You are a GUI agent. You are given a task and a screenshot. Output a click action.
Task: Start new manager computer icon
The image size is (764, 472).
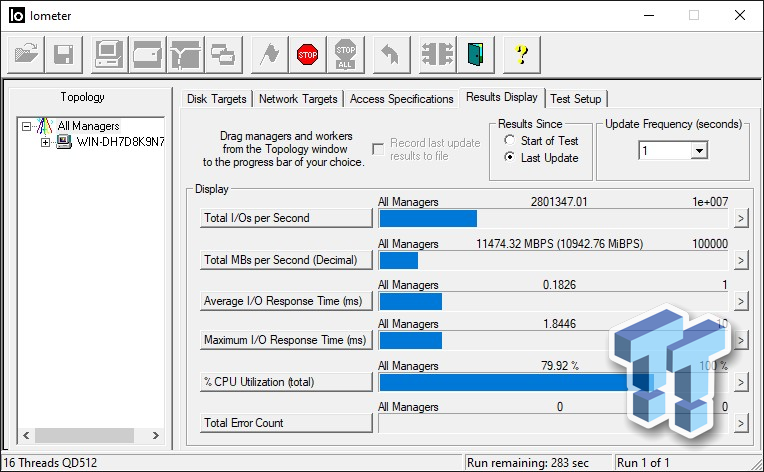coord(110,54)
